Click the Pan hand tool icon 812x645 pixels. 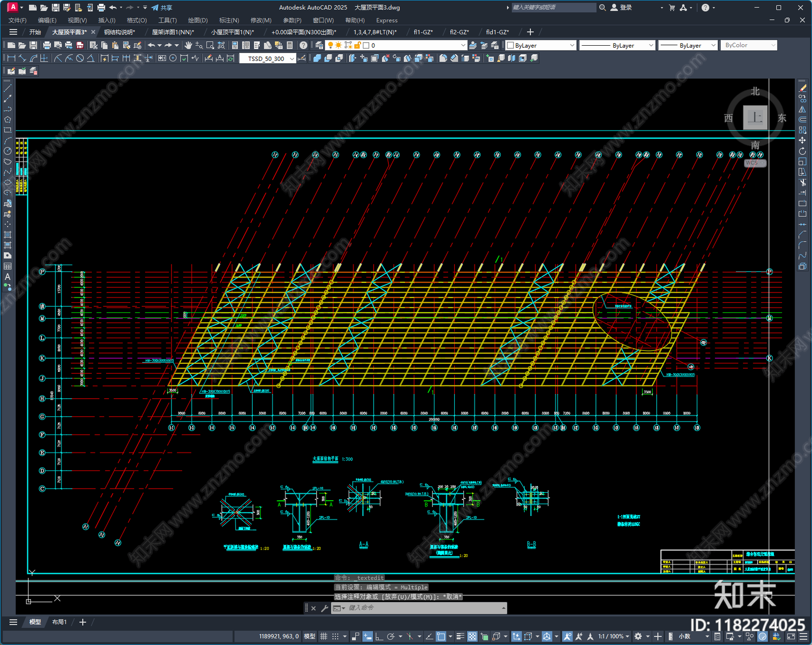click(x=188, y=45)
